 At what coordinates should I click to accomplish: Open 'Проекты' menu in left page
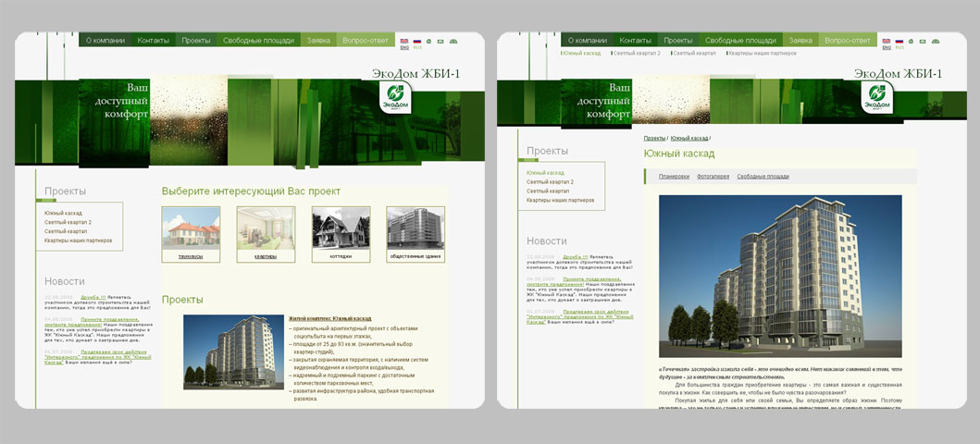195,40
